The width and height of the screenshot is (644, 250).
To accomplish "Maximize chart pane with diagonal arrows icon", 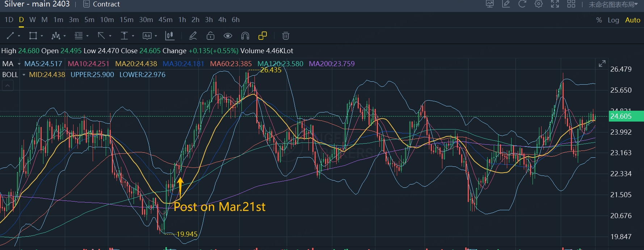I will (602, 64).
